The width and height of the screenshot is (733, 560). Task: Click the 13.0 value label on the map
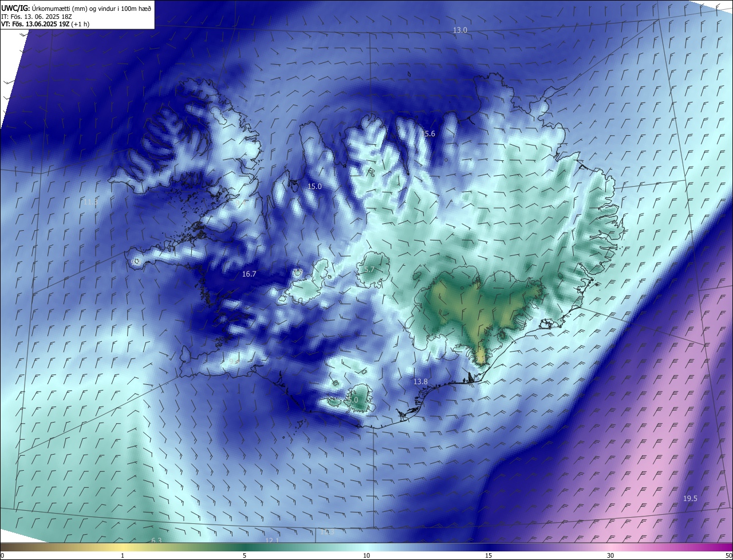460,30
